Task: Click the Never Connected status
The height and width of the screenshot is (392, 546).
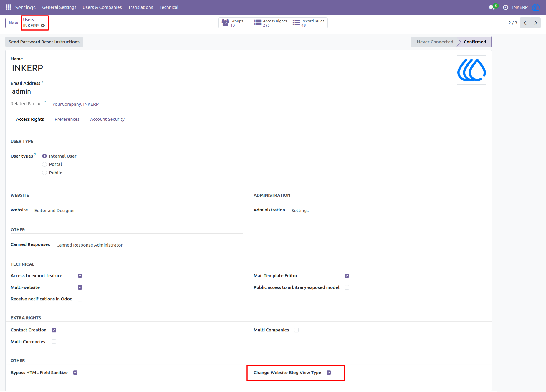Action: [x=435, y=42]
